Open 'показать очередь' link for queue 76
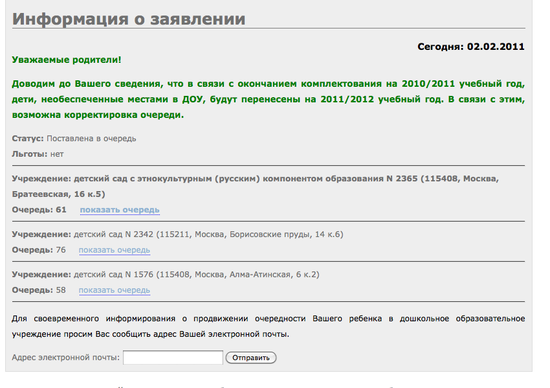This screenshot has height=388, width=550. pos(114,250)
